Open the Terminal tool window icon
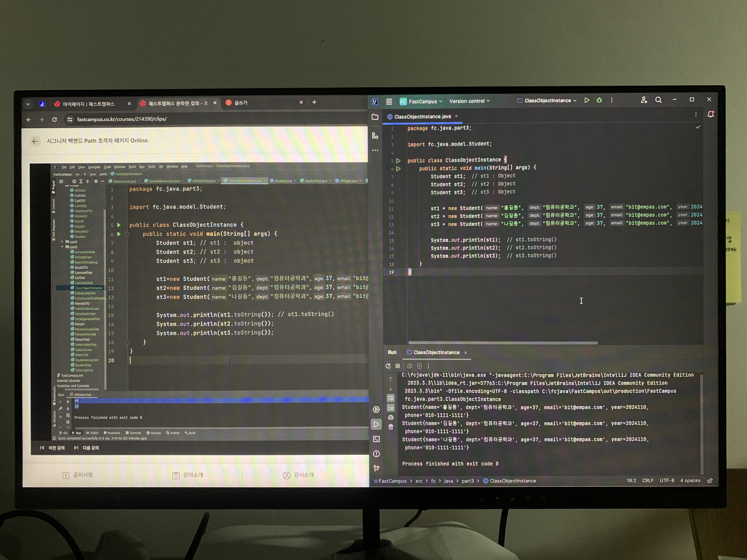This screenshot has width=747, height=560. tap(376, 439)
